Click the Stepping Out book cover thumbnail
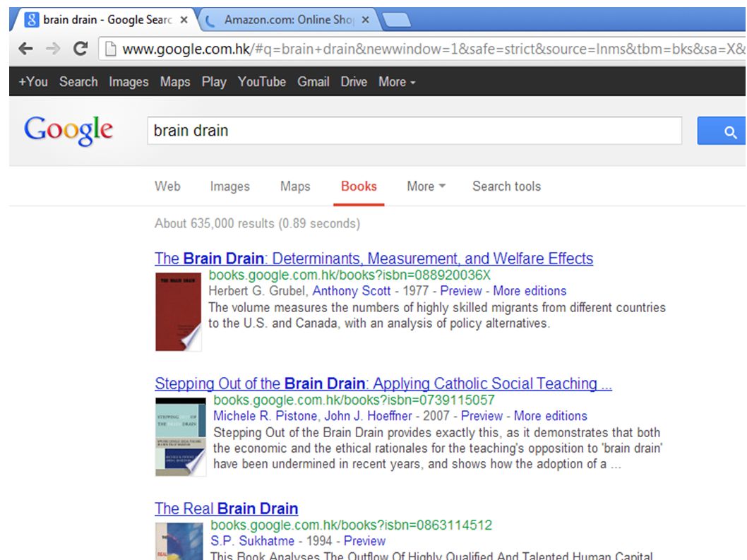The image size is (747, 560). [181, 437]
